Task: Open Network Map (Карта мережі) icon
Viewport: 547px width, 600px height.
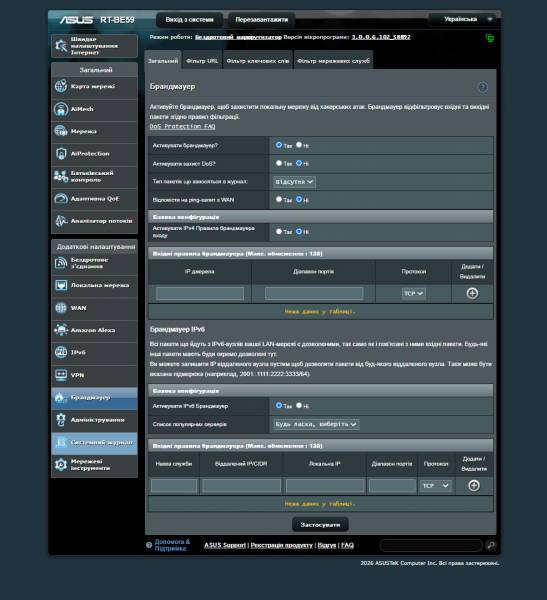Action: click(61, 86)
